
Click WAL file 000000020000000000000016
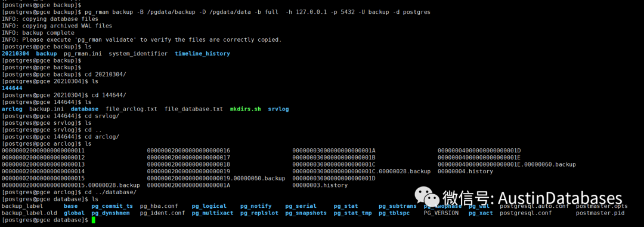pos(188,151)
